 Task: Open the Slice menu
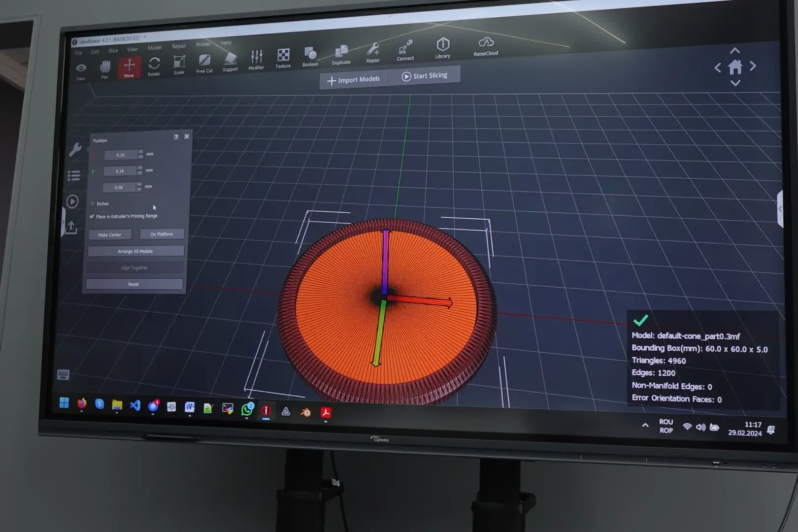[x=113, y=50]
